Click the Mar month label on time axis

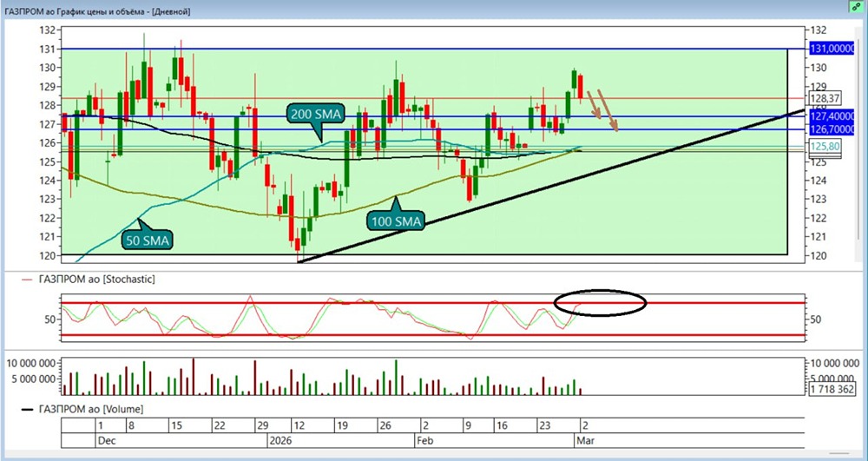click(x=584, y=441)
